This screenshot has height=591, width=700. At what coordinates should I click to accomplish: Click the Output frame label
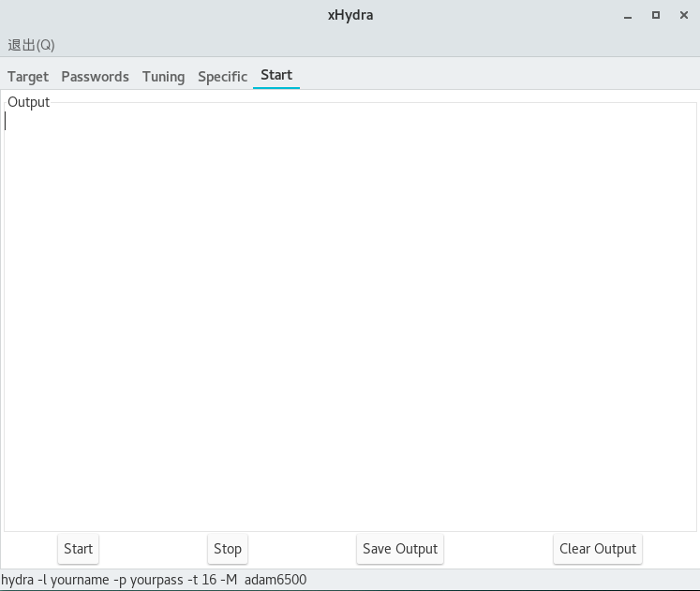[x=28, y=102]
